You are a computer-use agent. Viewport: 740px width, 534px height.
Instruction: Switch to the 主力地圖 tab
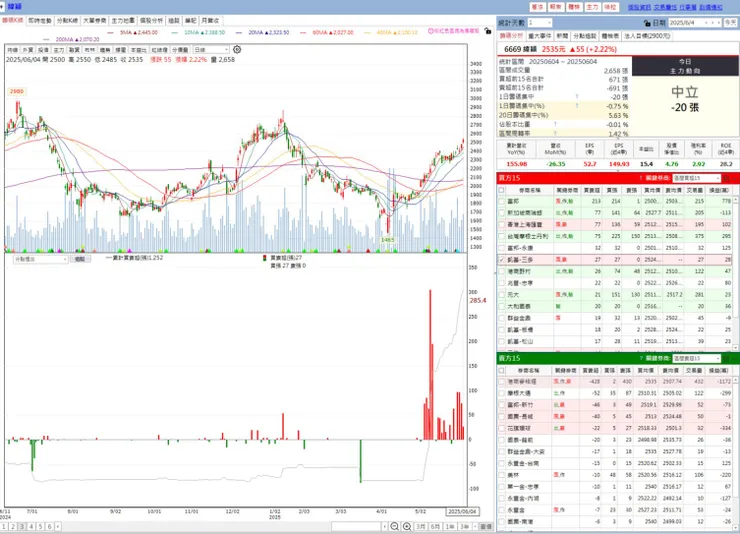point(123,21)
